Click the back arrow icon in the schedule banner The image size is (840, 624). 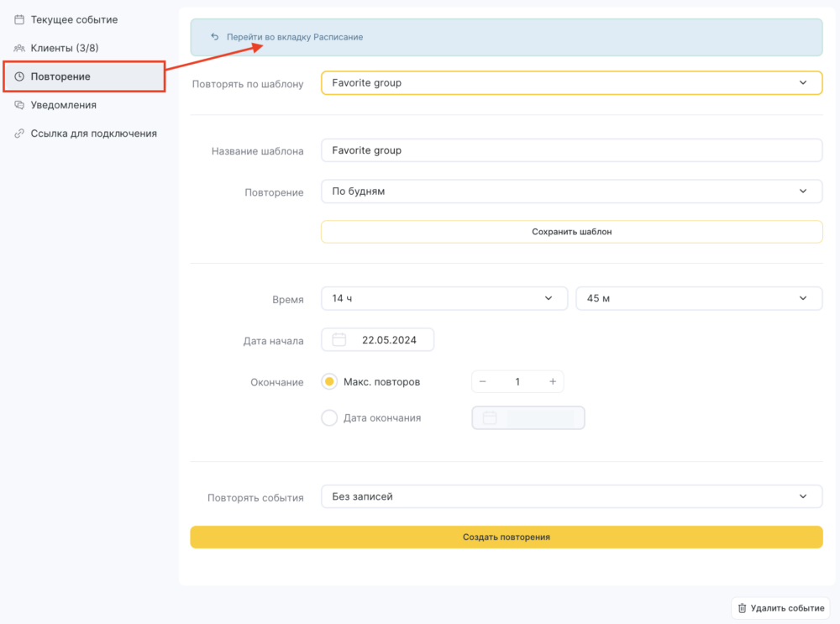tap(215, 37)
